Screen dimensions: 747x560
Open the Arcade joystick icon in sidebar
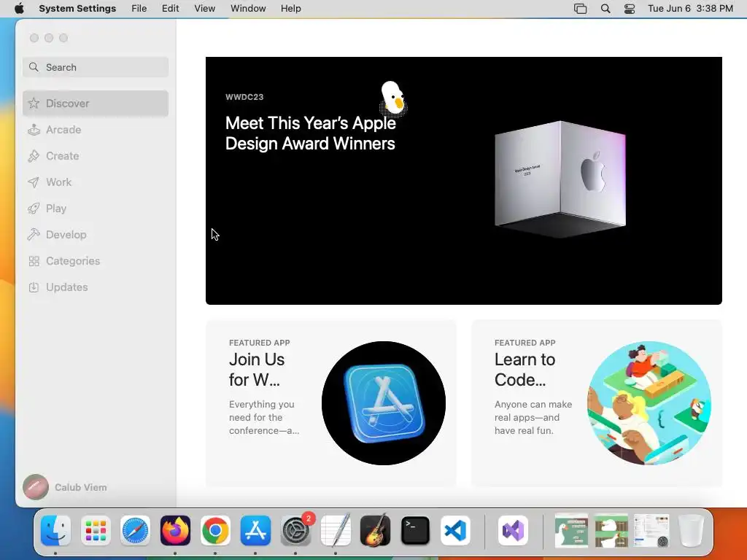(34, 130)
